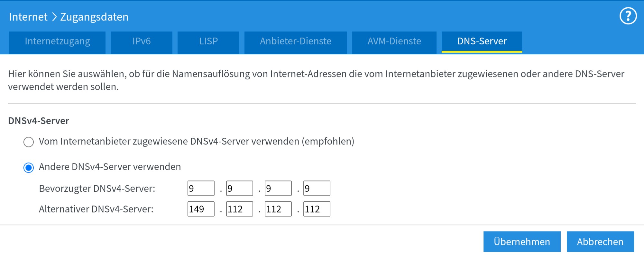Click fourth octet of Alternativer DNSv4-Server
The image size is (644, 255).
317,209
